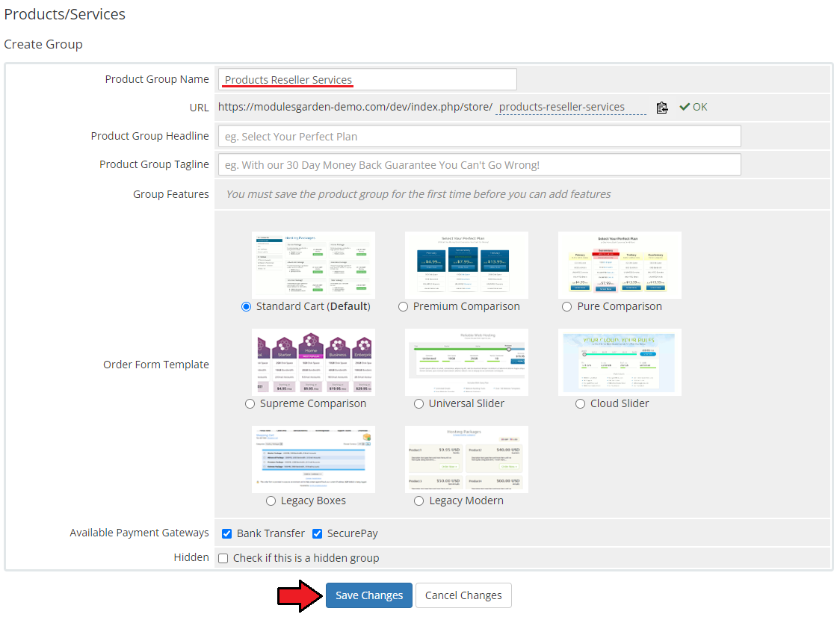This screenshot has width=840, height=629.
Task: Click the Cancel Changes button
Action: tap(463, 595)
